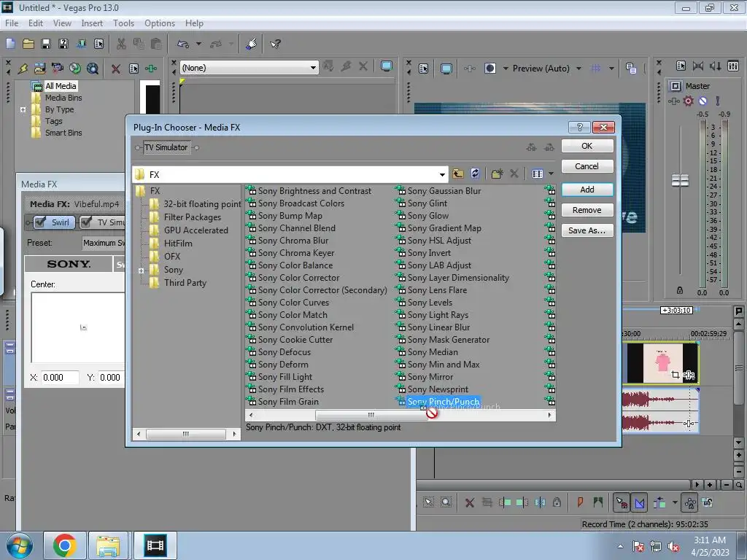Toggle the Overlays grid icon in preview

(x=595, y=69)
